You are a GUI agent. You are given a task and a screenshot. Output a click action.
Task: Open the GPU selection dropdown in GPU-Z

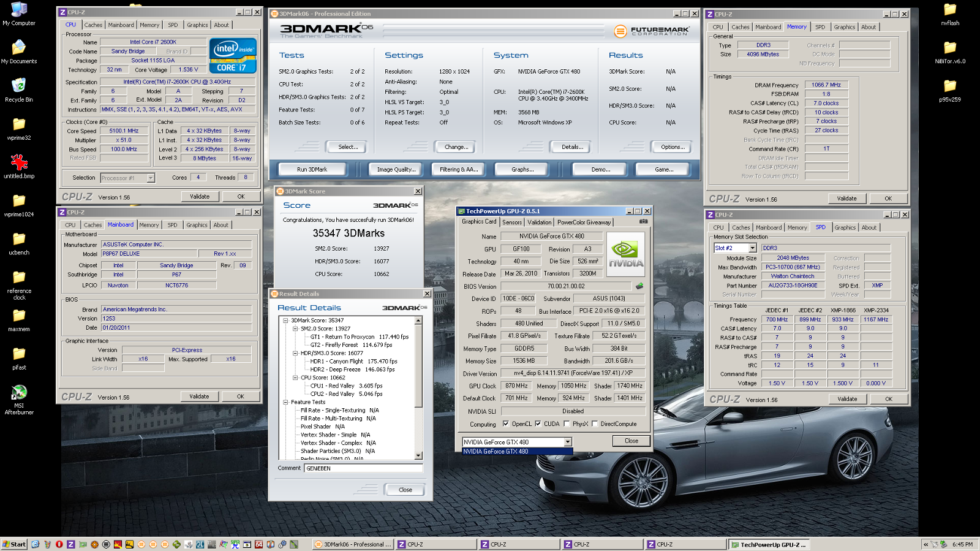[568, 442]
